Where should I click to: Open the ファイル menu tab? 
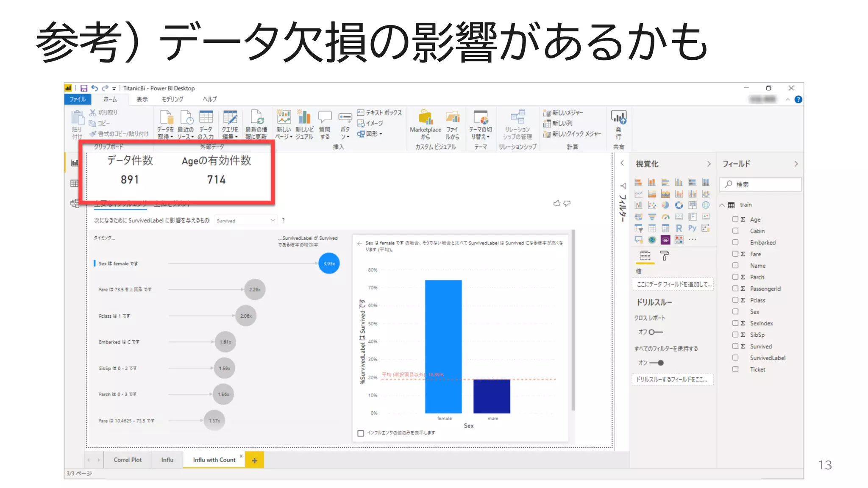(x=78, y=99)
